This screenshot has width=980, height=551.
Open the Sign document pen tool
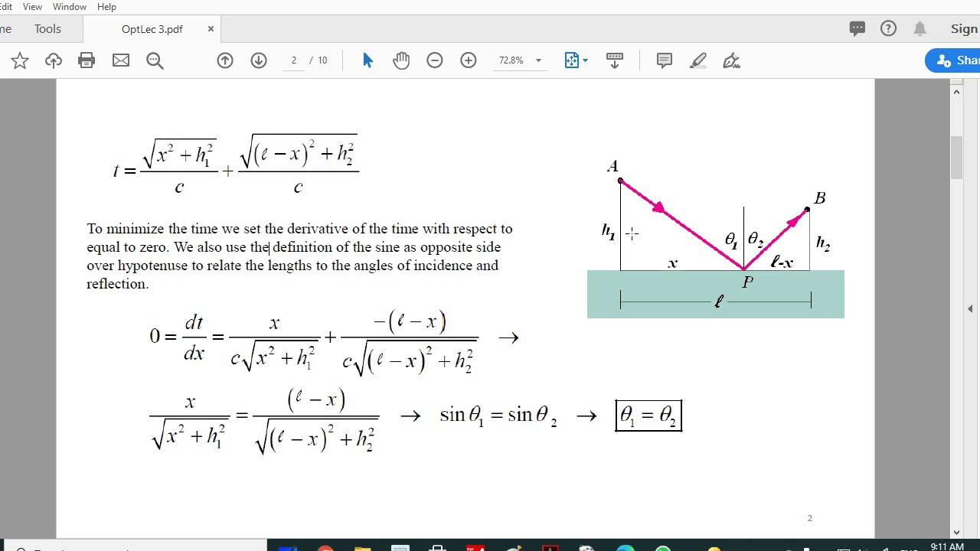[x=732, y=60]
